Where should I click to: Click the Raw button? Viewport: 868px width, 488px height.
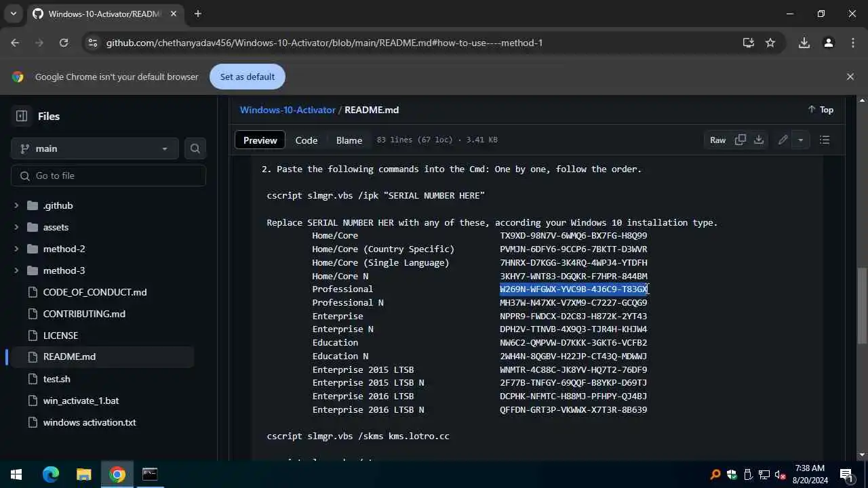pyautogui.click(x=717, y=140)
